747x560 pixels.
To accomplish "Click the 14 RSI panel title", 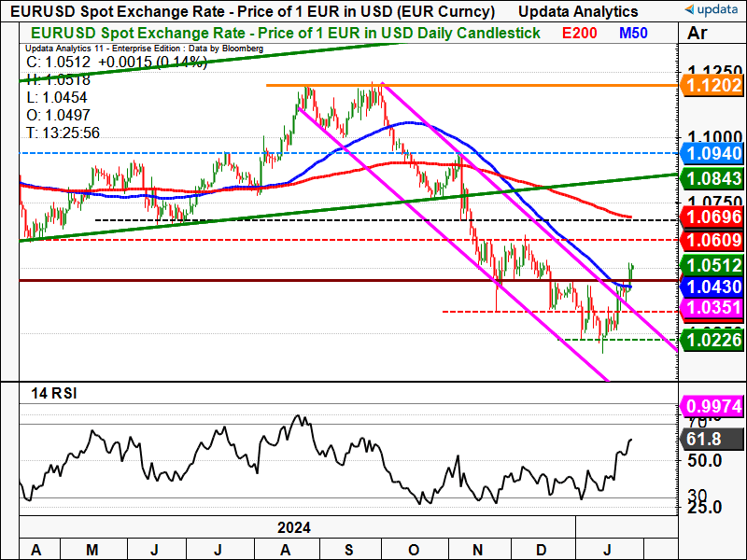I will pyautogui.click(x=54, y=394).
